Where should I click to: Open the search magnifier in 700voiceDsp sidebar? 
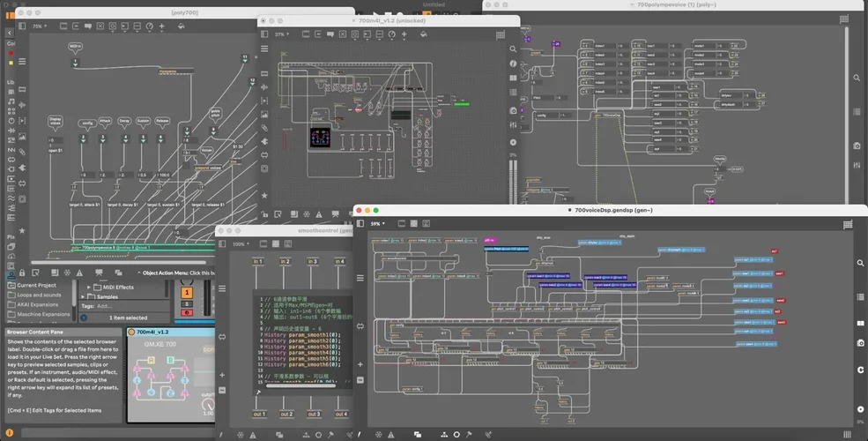click(860, 263)
